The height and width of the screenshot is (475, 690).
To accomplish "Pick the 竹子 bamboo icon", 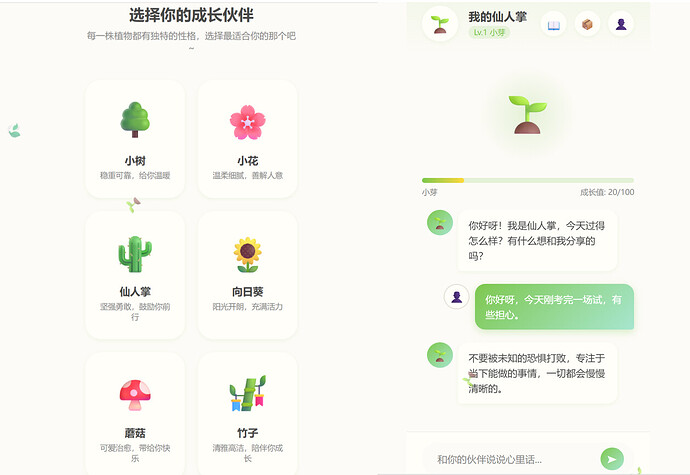I will tap(248, 393).
